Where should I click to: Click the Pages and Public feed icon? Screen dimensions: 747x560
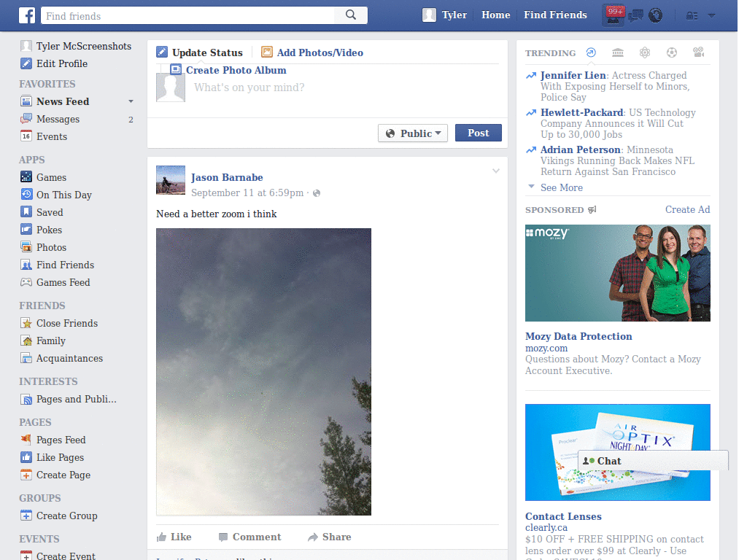(x=26, y=399)
